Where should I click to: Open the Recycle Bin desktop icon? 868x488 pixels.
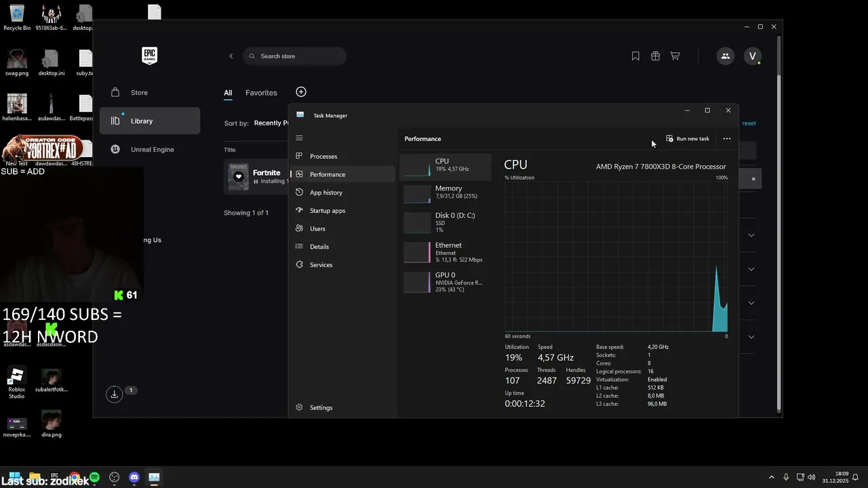tap(17, 18)
